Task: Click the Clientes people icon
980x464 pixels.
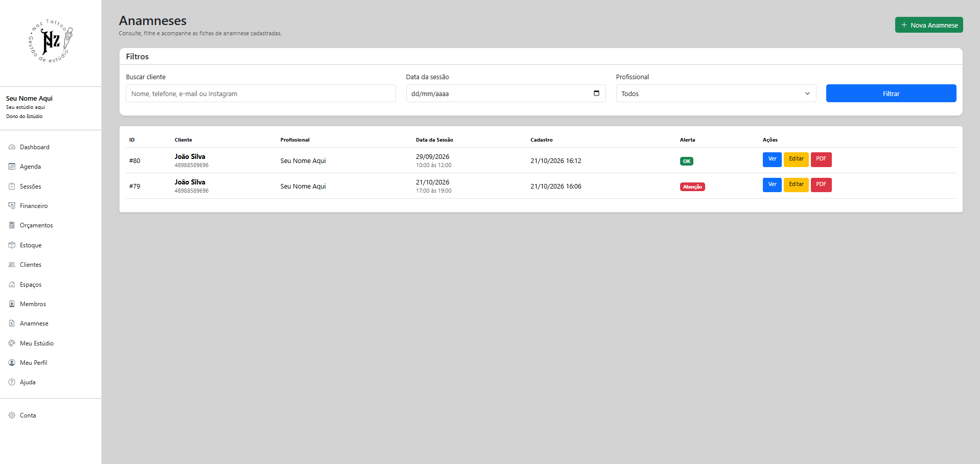Action: tap(12, 265)
